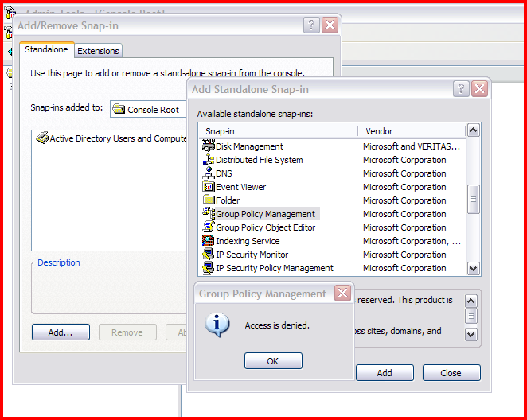Click the Snap-in column header

279,131
